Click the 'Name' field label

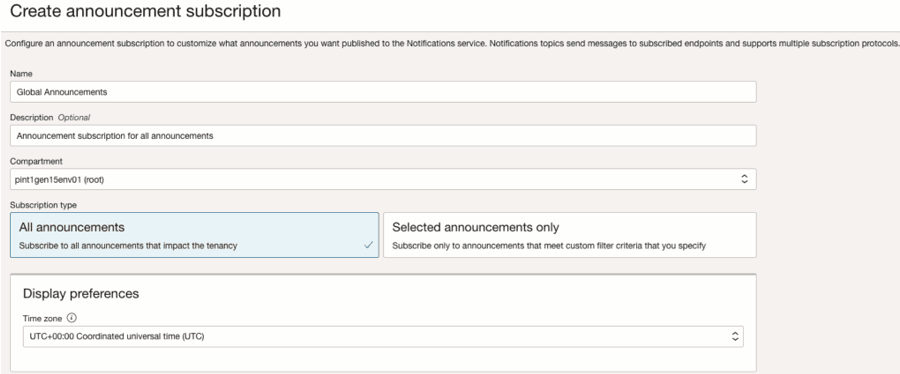click(x=21, y=73)
